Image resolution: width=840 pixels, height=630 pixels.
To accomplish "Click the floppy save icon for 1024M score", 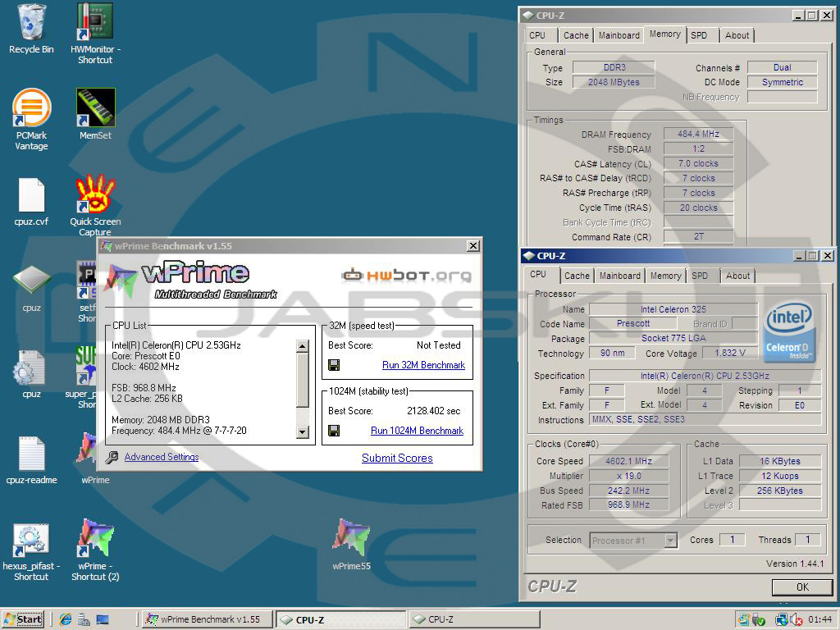I will (x=334, y=431).
